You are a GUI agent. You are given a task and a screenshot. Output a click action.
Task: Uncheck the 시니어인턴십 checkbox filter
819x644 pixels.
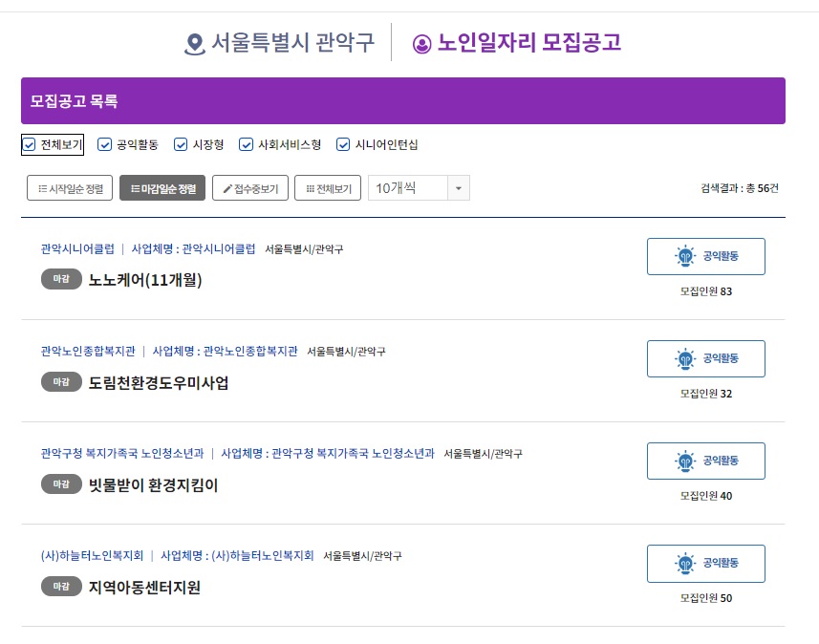coord(343,144)
